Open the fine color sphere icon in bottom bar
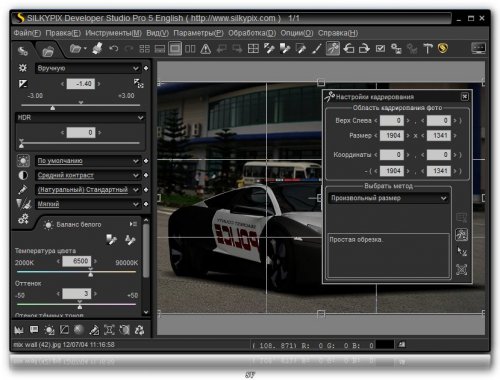Image resolution: width=500 pixels, height=380 pixels. pyautogui.click(x=79, y=330)
